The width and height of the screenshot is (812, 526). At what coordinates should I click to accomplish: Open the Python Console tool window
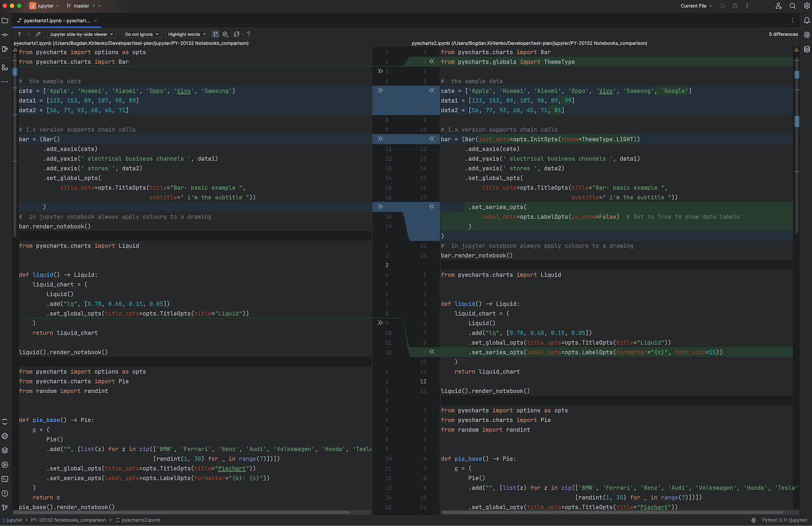[x=5, y=436]
